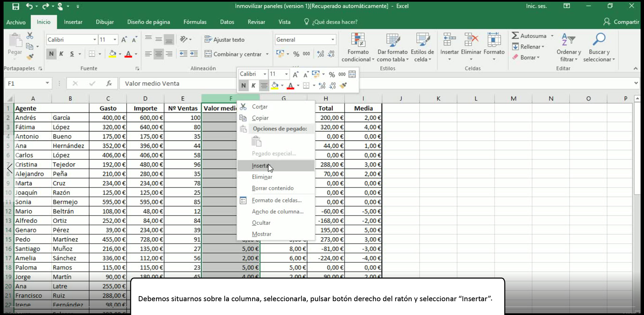644x315 pixels.
Task: Open the Name Box dropdown for F1
Action: (47, 83)
